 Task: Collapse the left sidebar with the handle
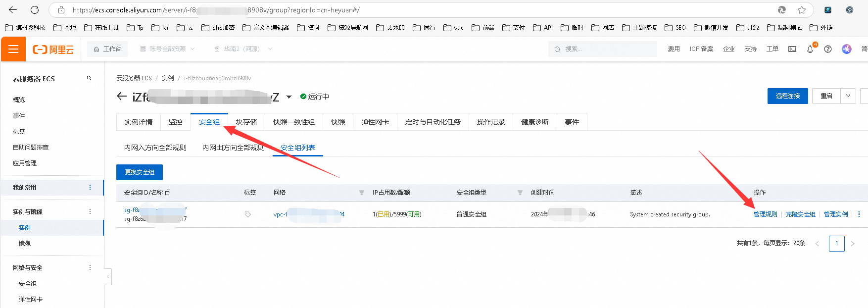coord(108,276)
